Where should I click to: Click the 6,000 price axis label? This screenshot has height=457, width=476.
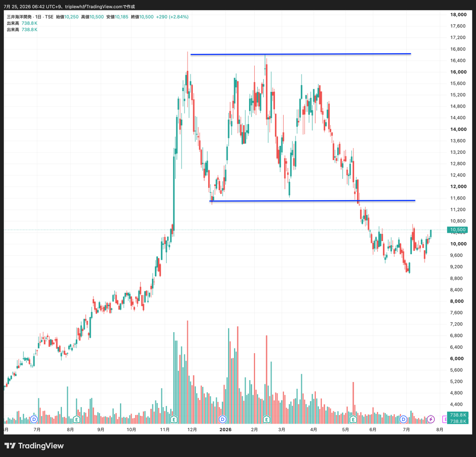coord(457,359)
